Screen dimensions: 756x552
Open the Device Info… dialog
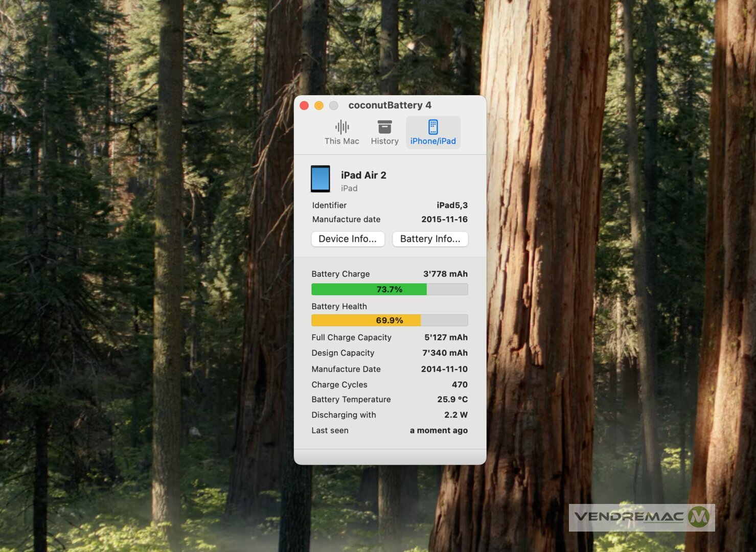[348, 239]
